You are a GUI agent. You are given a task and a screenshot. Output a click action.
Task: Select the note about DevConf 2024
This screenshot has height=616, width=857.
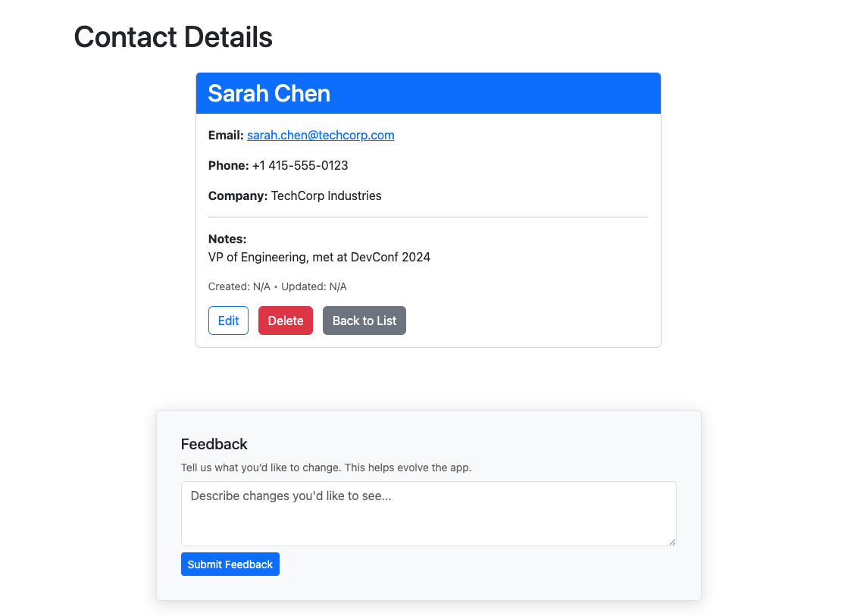(x=319, y=257)
